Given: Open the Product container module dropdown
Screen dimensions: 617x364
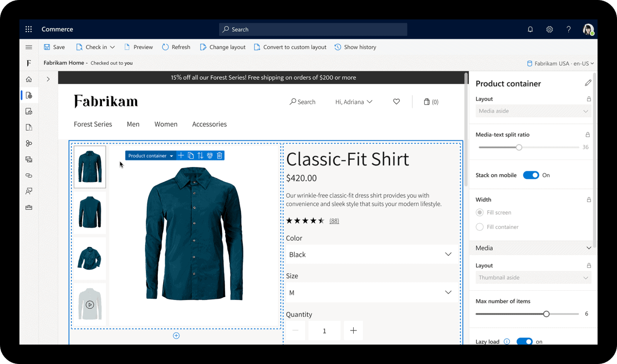Looking at the screenshot, I should (151, 156).
